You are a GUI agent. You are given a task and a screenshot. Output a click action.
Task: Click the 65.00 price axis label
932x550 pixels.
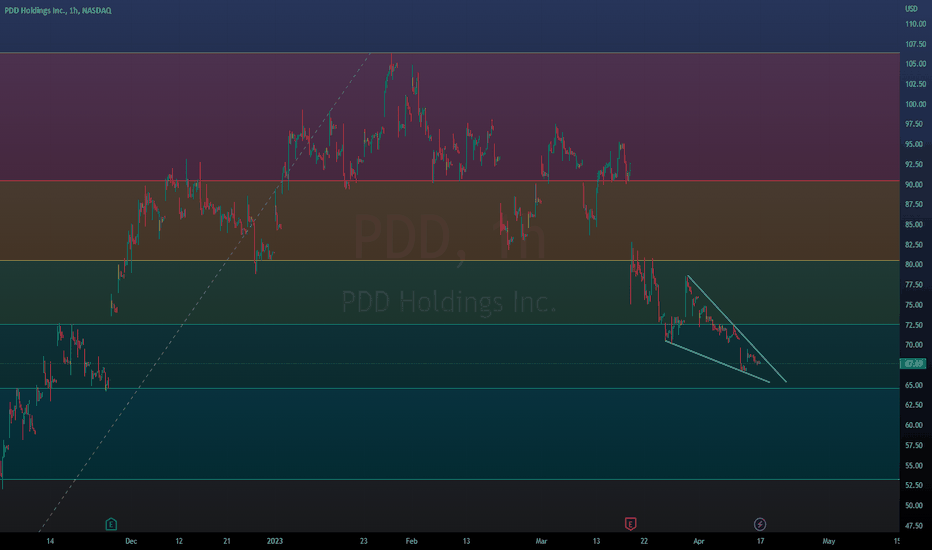point(915,385)
